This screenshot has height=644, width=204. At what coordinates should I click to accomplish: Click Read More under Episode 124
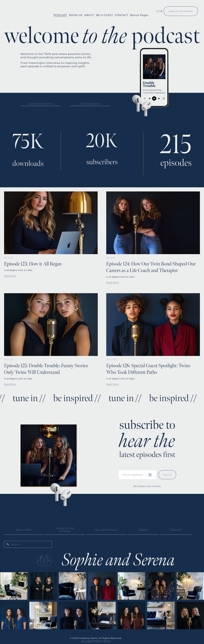pos(112,282)
